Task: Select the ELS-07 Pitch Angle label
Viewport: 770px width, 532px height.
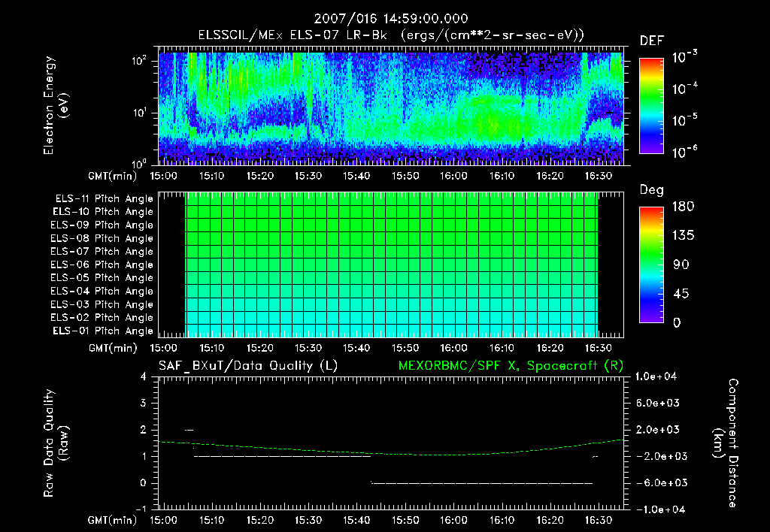Action: [x=102, y=251]
